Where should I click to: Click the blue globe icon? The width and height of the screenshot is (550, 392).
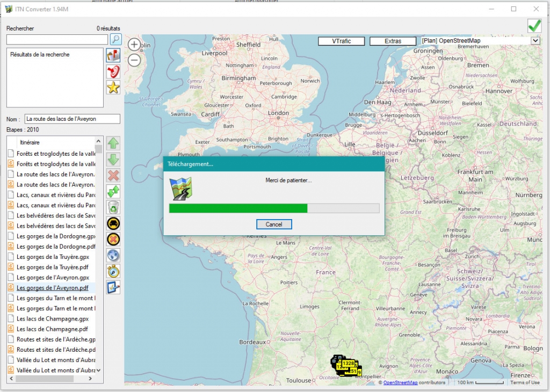pyautogui.click(x=113, y=255)
